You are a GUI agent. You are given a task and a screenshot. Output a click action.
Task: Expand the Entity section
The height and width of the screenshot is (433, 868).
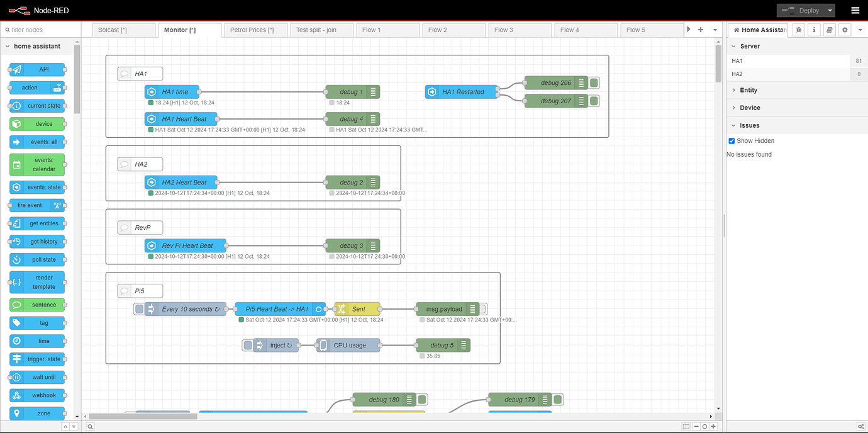coord(797,90)
